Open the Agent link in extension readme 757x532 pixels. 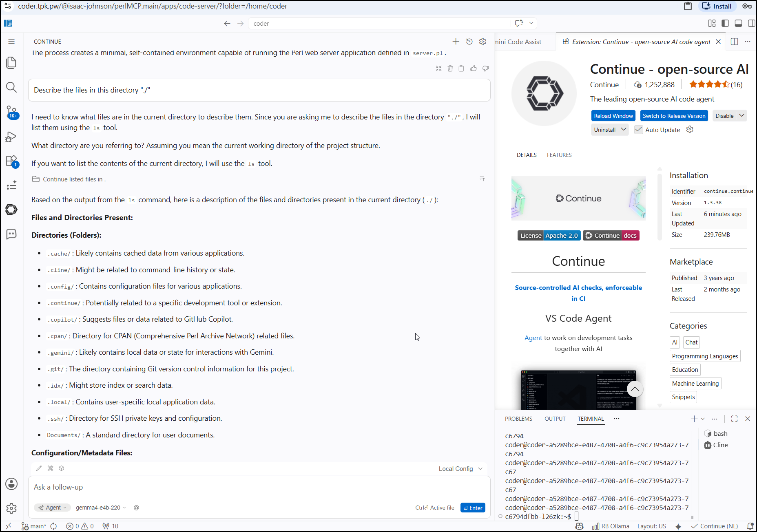(x=533, y=338)
